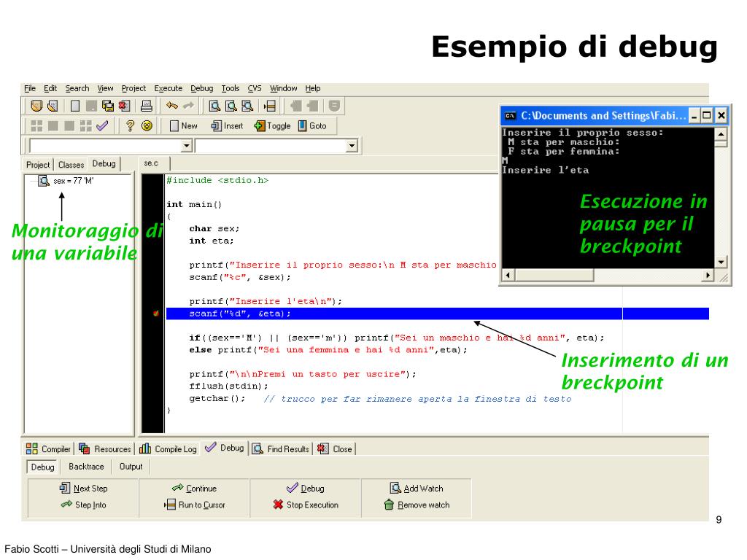Click the Find magnifier icon
The image size is (747, 560).
tap(214, 106)
